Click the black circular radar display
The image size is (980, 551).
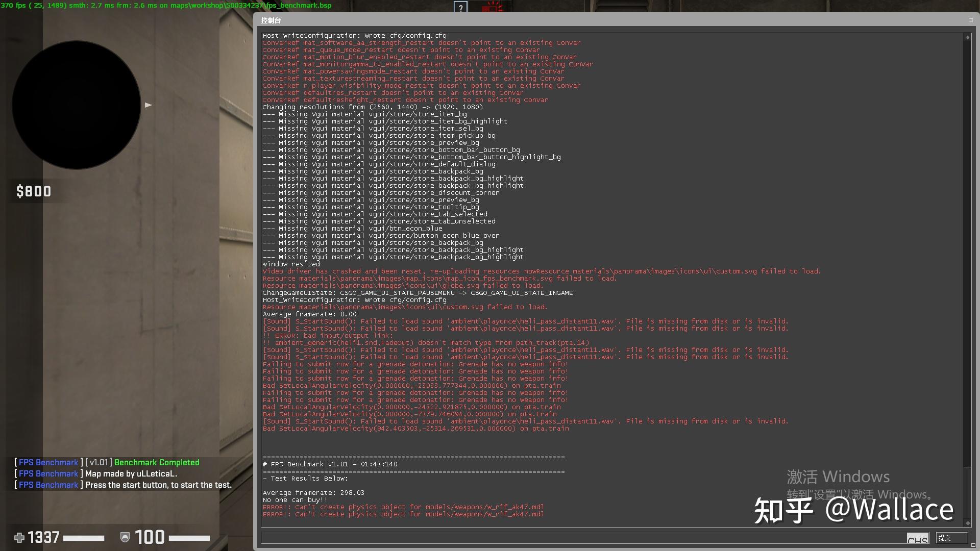pos(77,105)
